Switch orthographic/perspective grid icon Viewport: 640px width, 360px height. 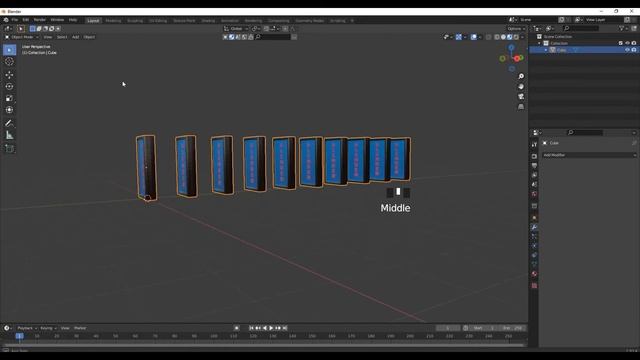pos(521,107)
